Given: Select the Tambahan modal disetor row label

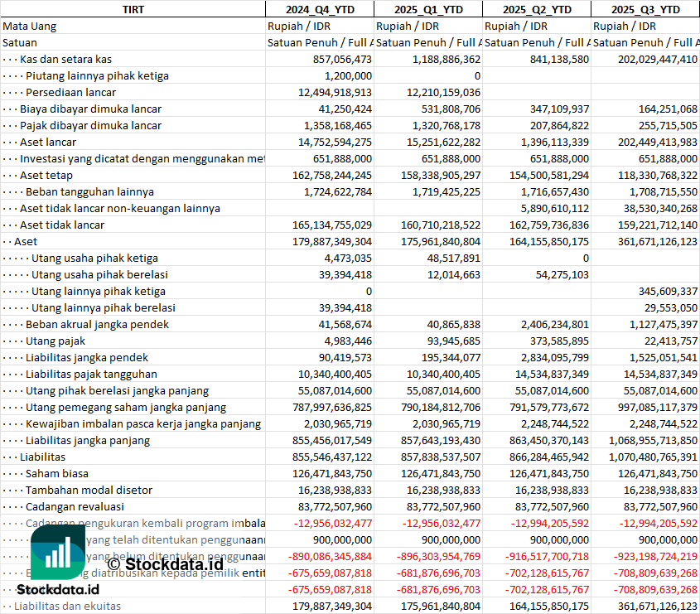Looking at the screenshot, I should 89,490.
